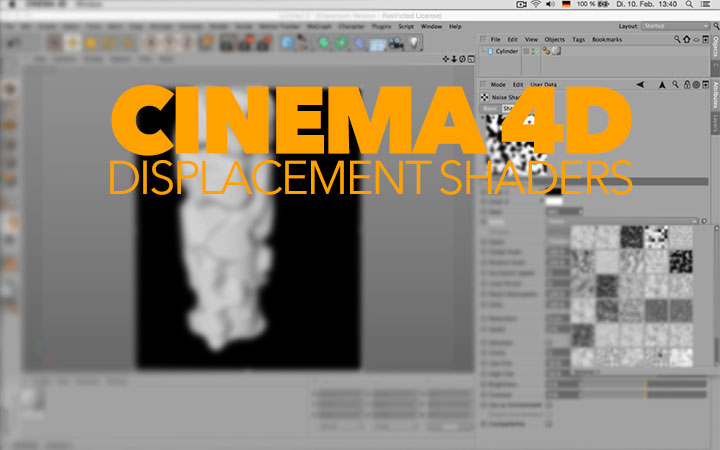Open the Object Manager View menu
The width and height of the screenshot is (720, 450).
click(531, 39)
